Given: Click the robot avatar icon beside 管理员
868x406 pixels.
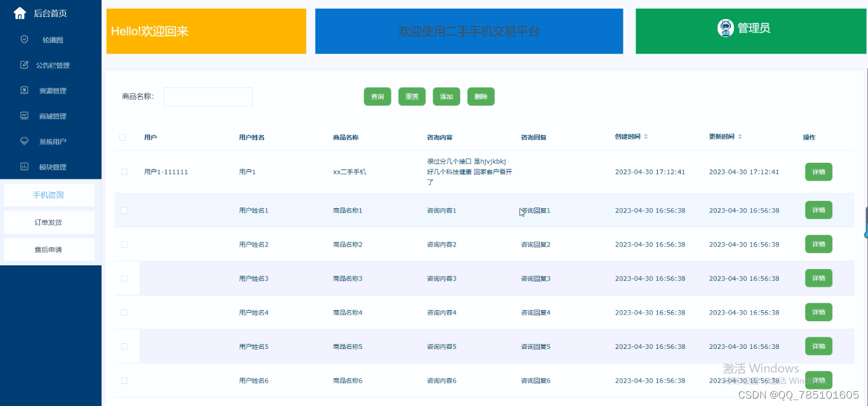Looking at the screenshot, I should click(726, 28).
